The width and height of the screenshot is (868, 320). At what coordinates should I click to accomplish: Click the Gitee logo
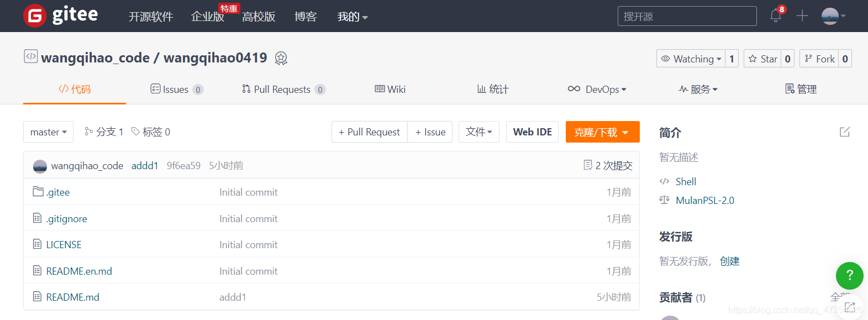pyautogui.click(x=61, y=15)
